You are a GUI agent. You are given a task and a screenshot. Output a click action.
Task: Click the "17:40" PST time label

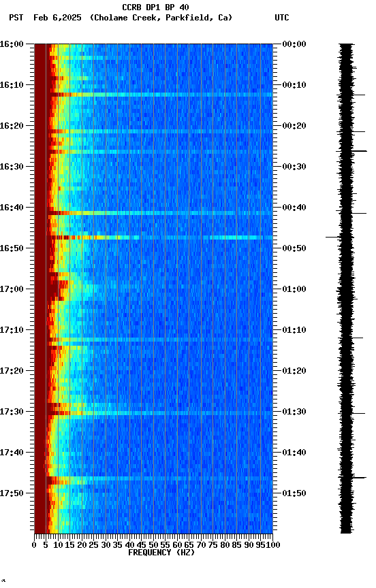pyautogui.click(x=12, y=453)
